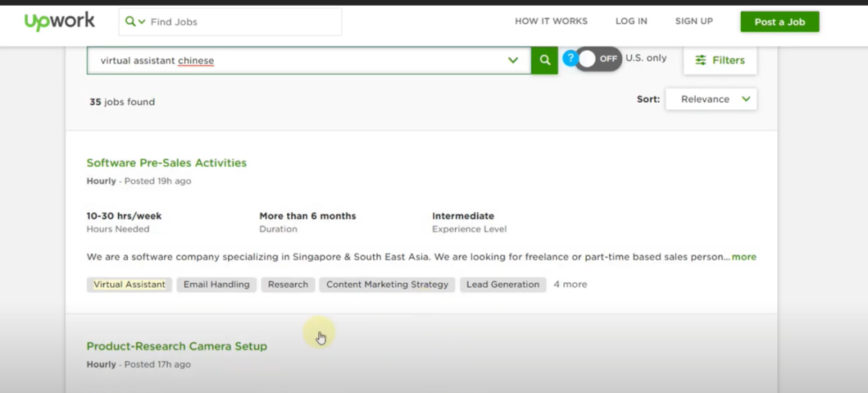Select the Research skill tag

[288, 285]
